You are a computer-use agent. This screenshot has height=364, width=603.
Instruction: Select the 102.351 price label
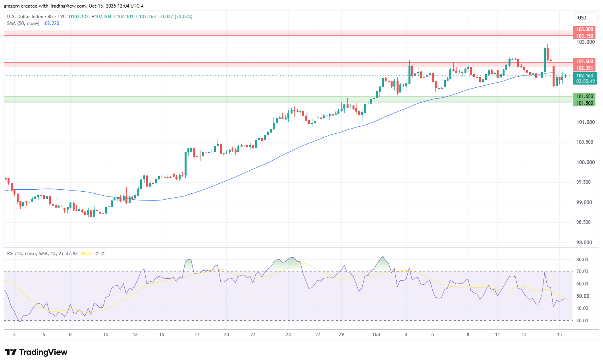click(585, 68)
